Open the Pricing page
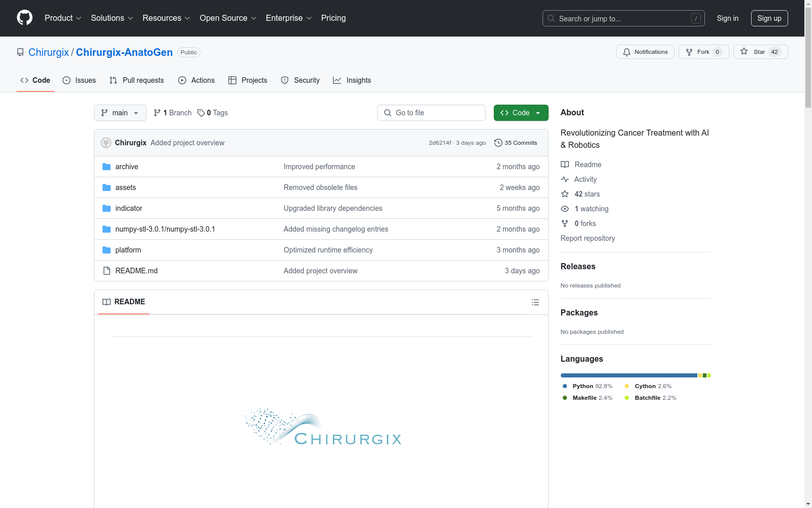The image size is (812, 508). [x=333, y=18]
